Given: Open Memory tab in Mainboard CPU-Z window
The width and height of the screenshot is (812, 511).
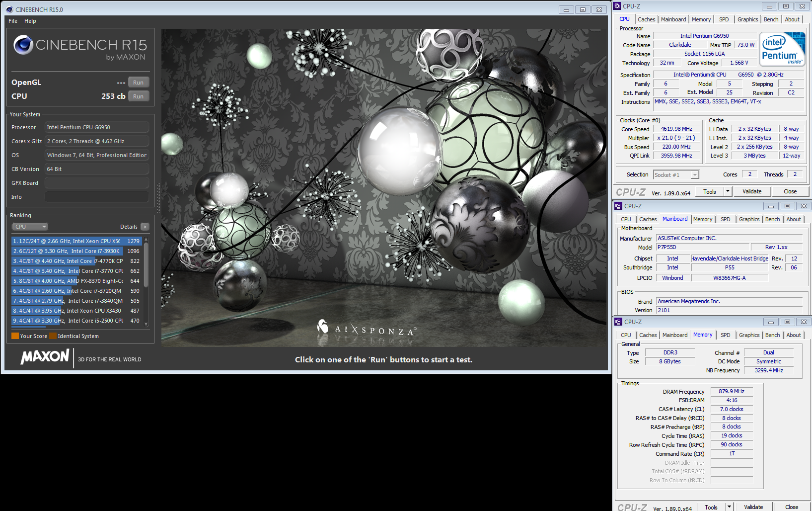Looking at the screenshot, I should (x=703, y=219).
